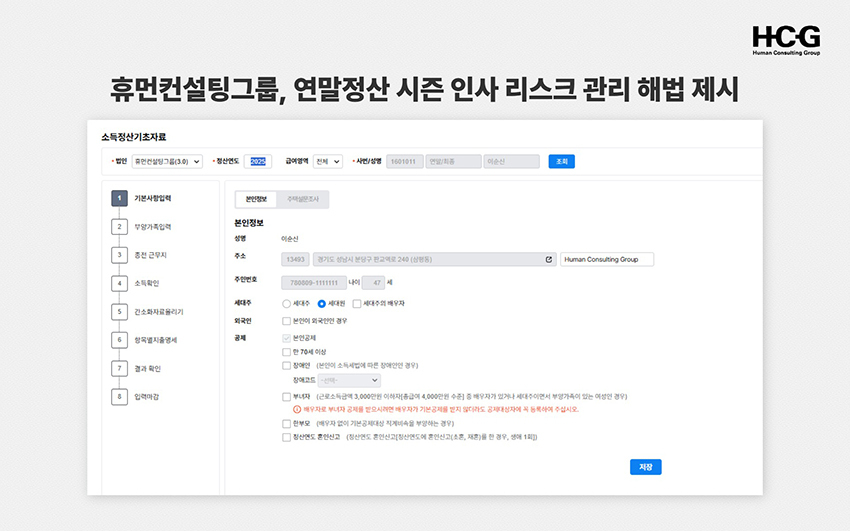Click step 2 number icon for 부양가족입력

[x=119, y=227]
